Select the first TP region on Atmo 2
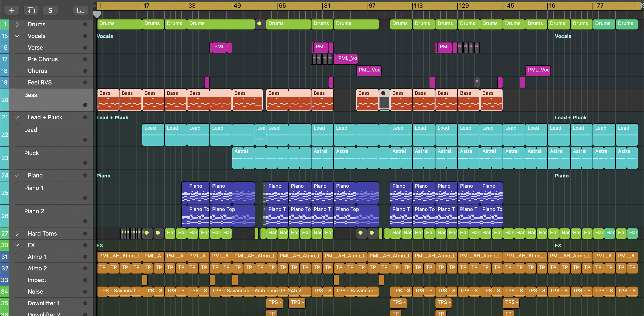The image size is (644, 316). click(x=103, y=268)
